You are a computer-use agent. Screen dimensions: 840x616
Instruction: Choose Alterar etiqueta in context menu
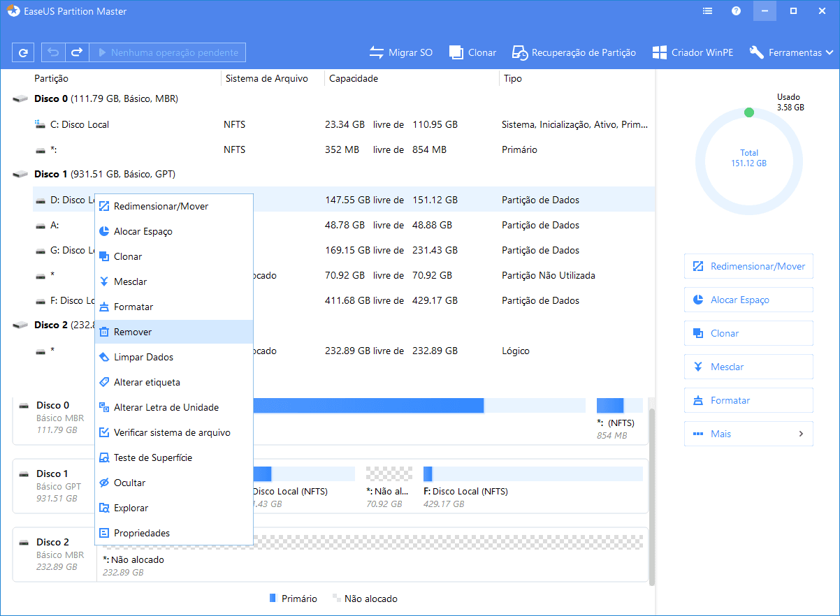tap(174, 382)
